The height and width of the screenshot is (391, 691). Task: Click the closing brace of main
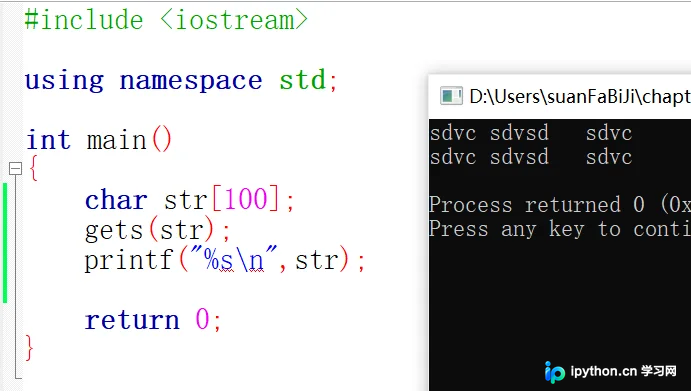tap(30, 348)
